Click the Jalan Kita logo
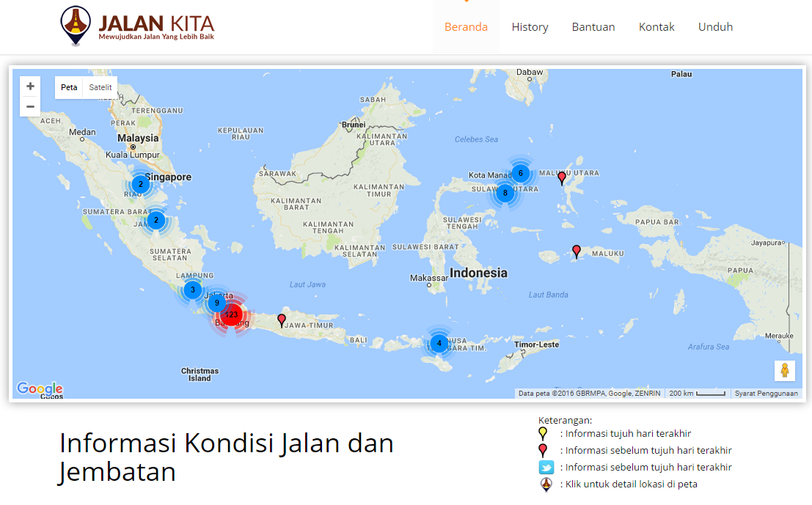The image size is (812, 505). 138,26
